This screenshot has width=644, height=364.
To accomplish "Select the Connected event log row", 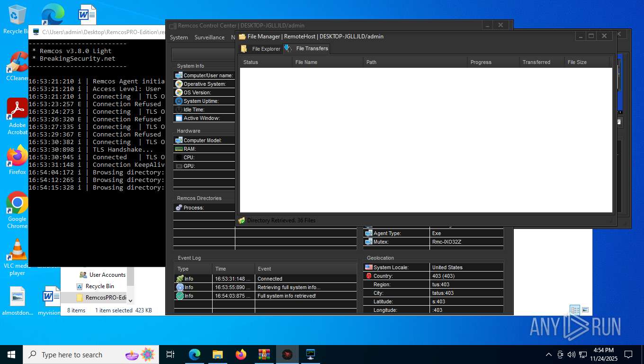I will tap(265, 279).
